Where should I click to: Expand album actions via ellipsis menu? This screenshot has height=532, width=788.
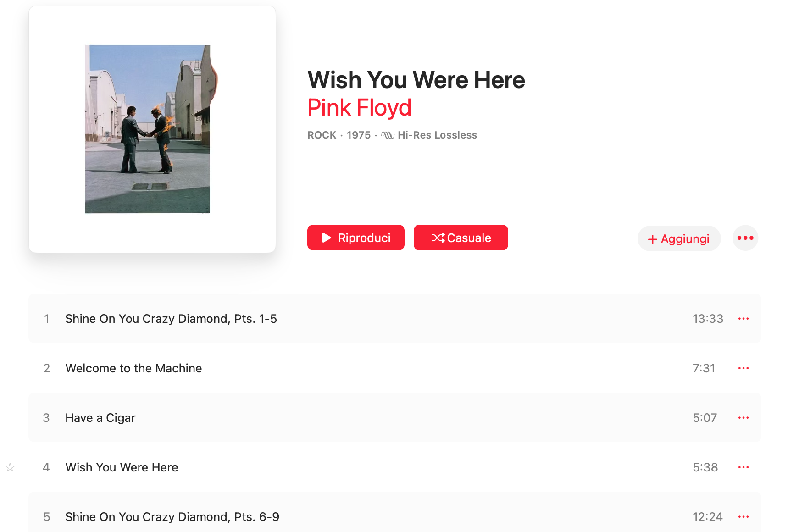tap(745, 238)
